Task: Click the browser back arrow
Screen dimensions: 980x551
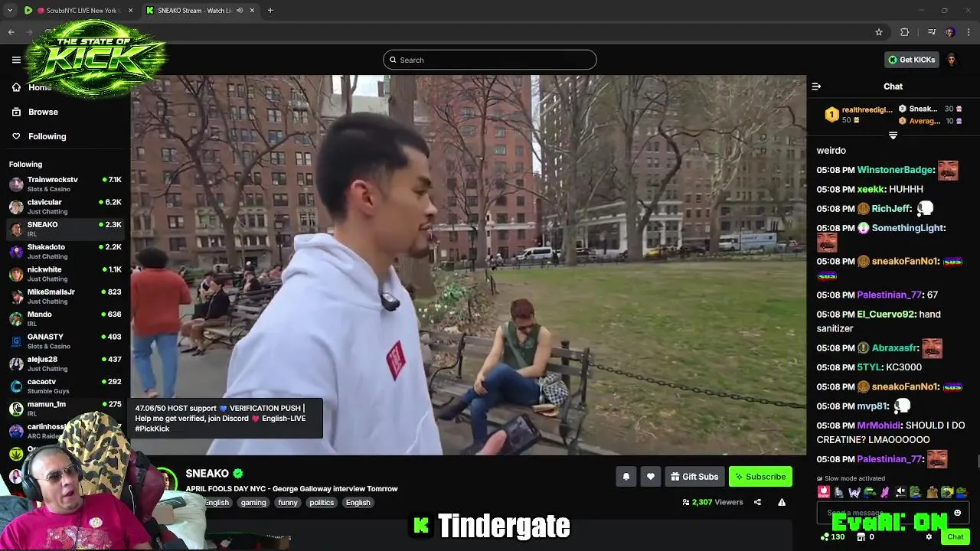Action: 11,32
